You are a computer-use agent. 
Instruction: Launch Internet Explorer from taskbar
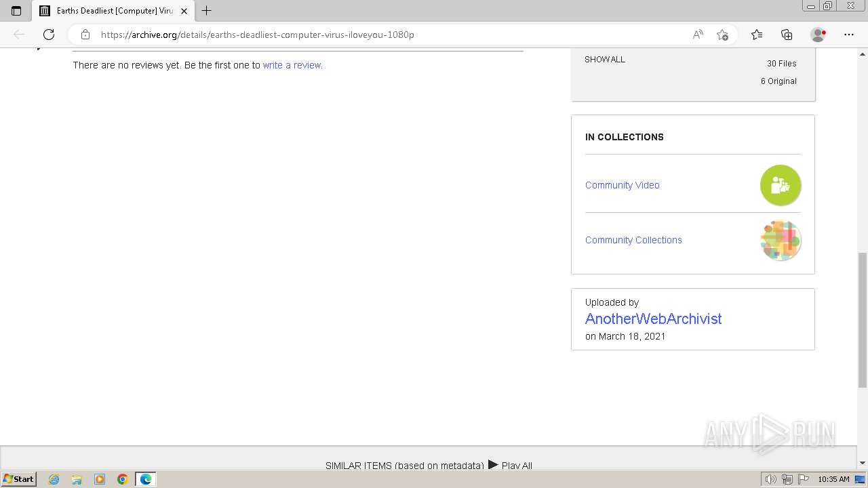click(x=54, y=479)
